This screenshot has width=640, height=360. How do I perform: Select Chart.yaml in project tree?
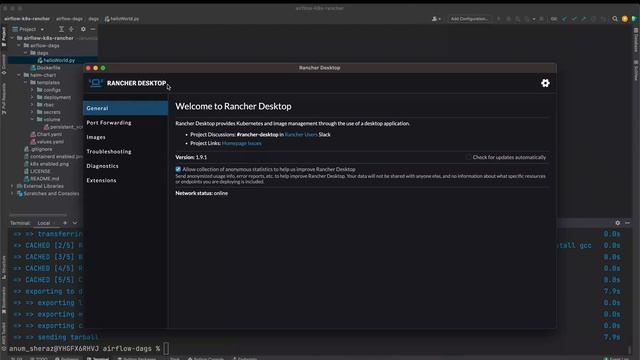[46, 134]
